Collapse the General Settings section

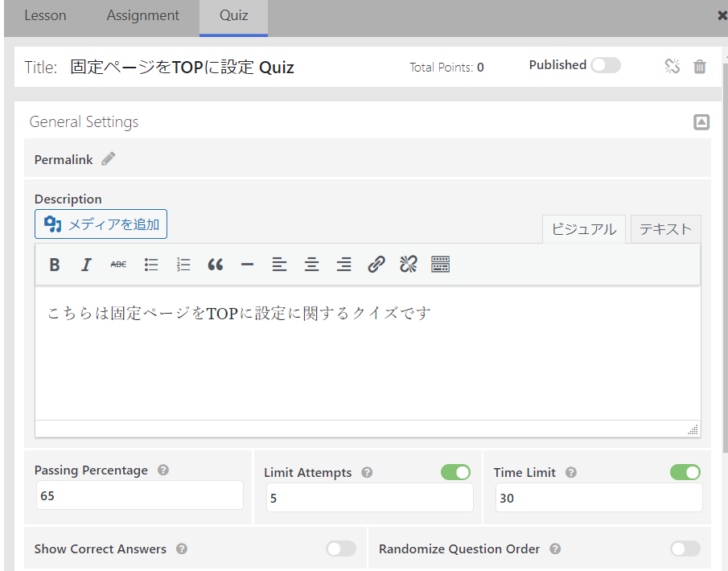(701, 122)
